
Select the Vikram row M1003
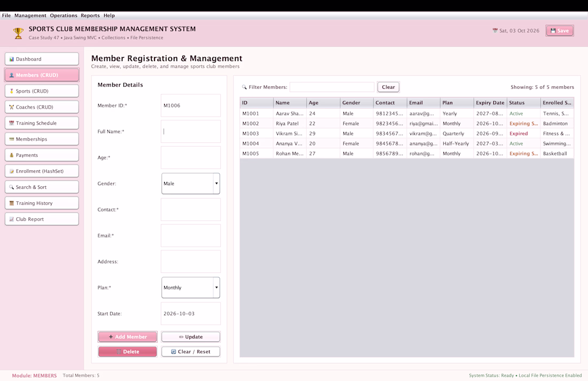pyautogui.click(x=407, y=134)
